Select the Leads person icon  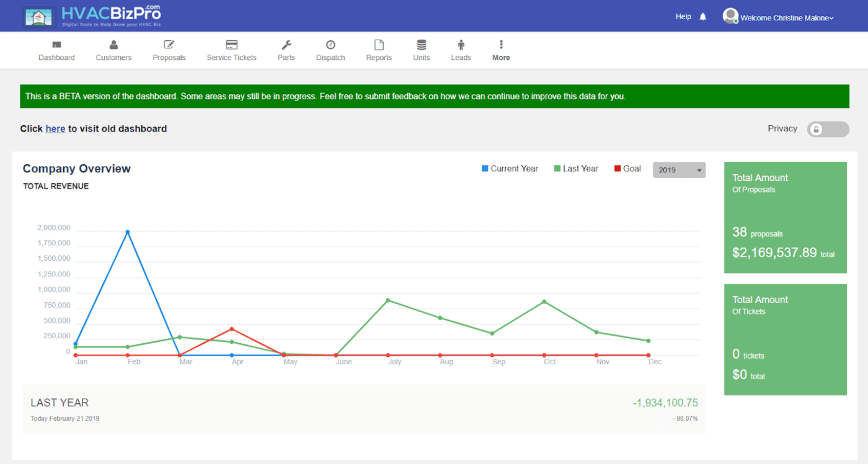click(x=461, y=45)
